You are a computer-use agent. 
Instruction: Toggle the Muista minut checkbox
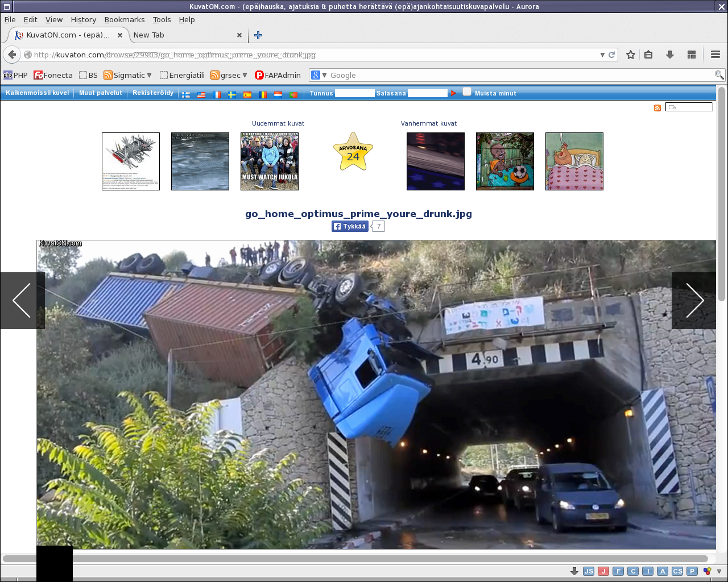point(467,92)
